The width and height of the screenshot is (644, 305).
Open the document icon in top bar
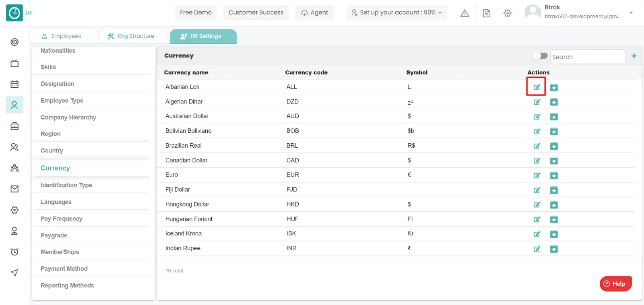pyautogui.click(x=486, y=13)
